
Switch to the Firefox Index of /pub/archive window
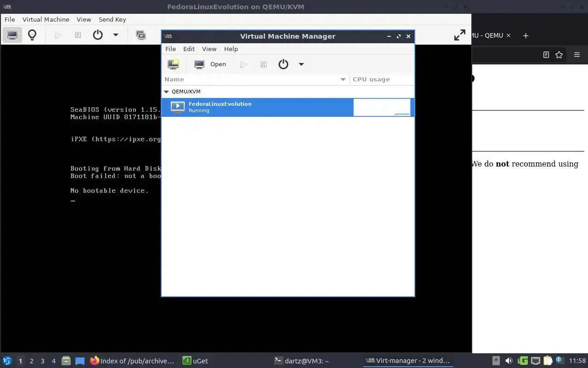click(x=133, y=361)
